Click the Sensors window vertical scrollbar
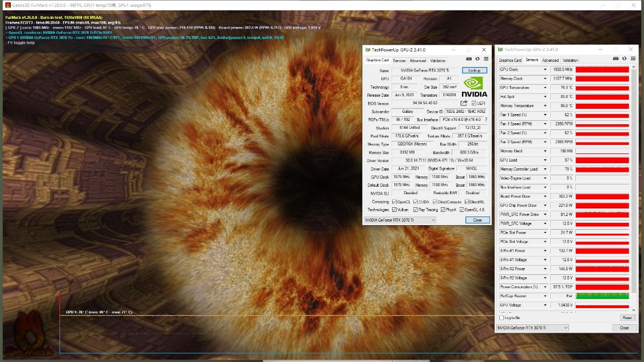Image resolution: width=644 pixels, height=362 pixels. [634, 188]
